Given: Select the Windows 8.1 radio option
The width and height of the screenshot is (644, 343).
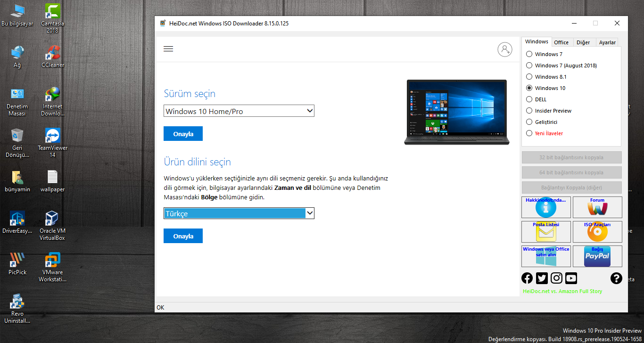Looking at the screenshot, I should pyautogui.click(x=546, y=77).
